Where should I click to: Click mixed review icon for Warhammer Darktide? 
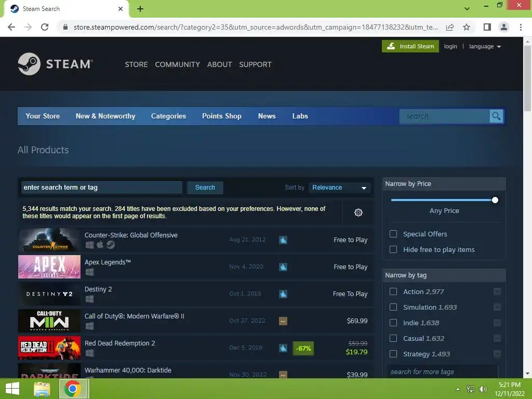(283, 375)
